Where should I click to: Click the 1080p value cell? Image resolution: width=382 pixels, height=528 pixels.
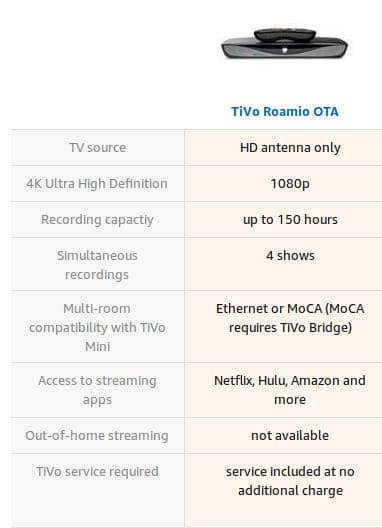coord(290,184)
